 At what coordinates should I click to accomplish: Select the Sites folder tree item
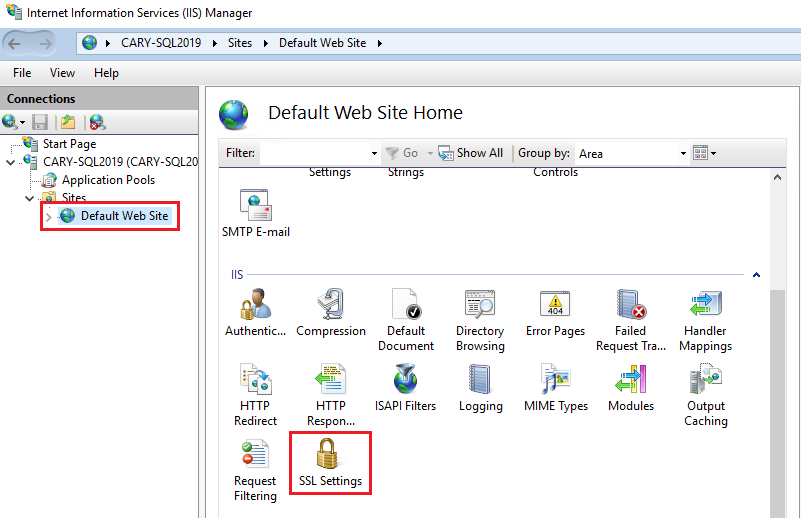click(x=74, y=197)
